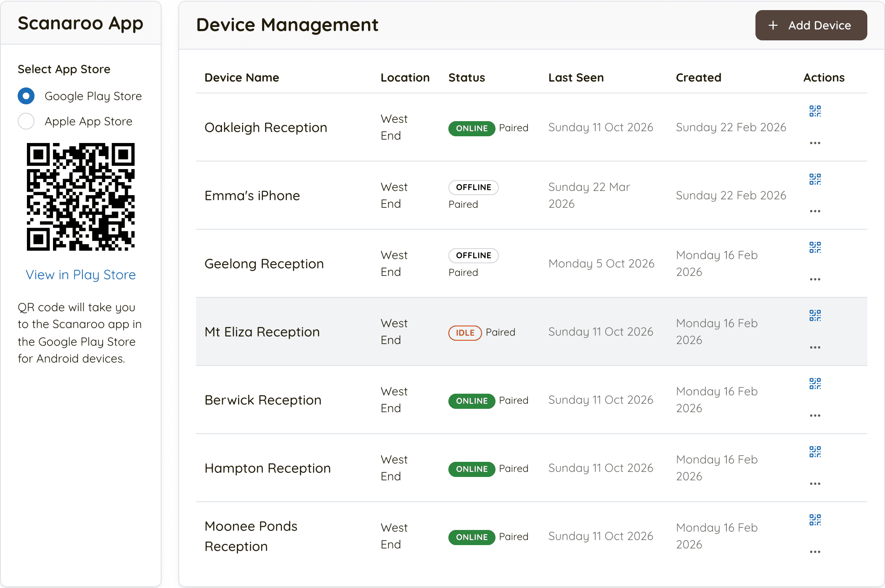Click ONLINE badge for Oakleigh Reception
This screenshot has width=885, height=588.
(x=472, y=128)
